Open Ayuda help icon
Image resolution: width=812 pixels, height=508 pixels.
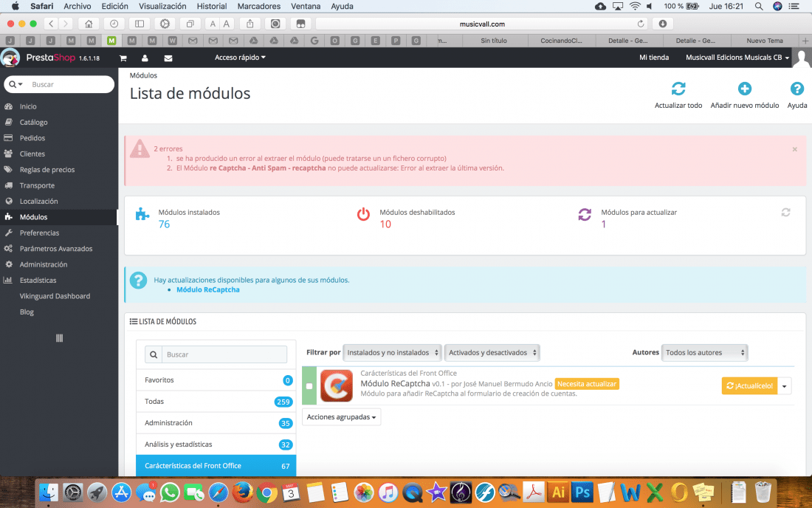797,89
